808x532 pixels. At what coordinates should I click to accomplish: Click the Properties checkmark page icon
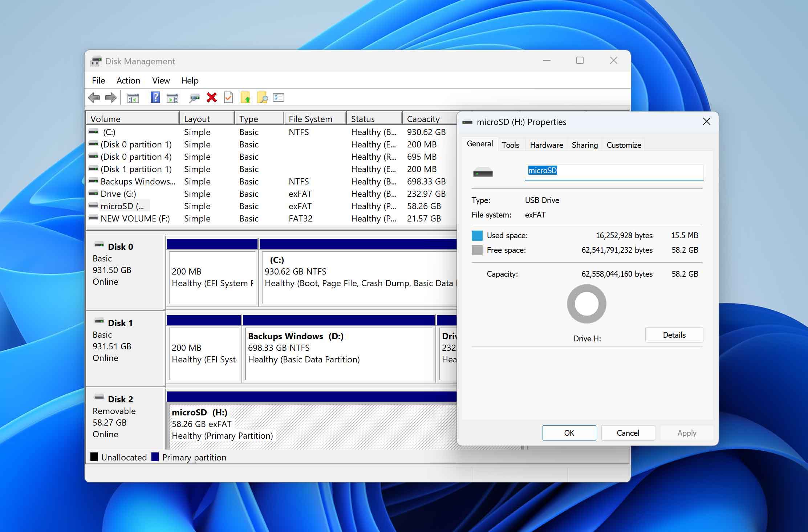click(x=228, y=97)
